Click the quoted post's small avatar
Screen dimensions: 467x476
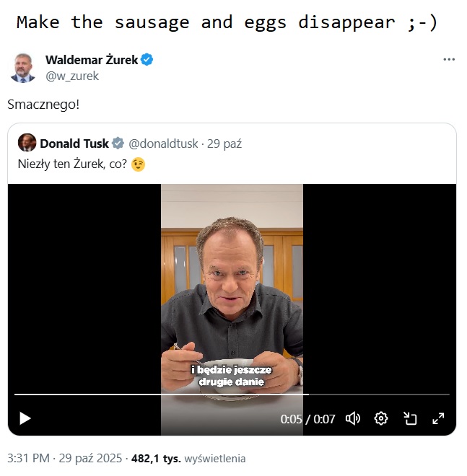pos(27,143)
